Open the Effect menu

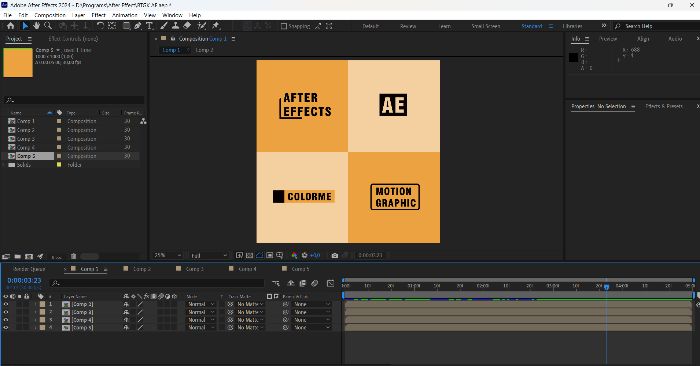click(98, 15)
